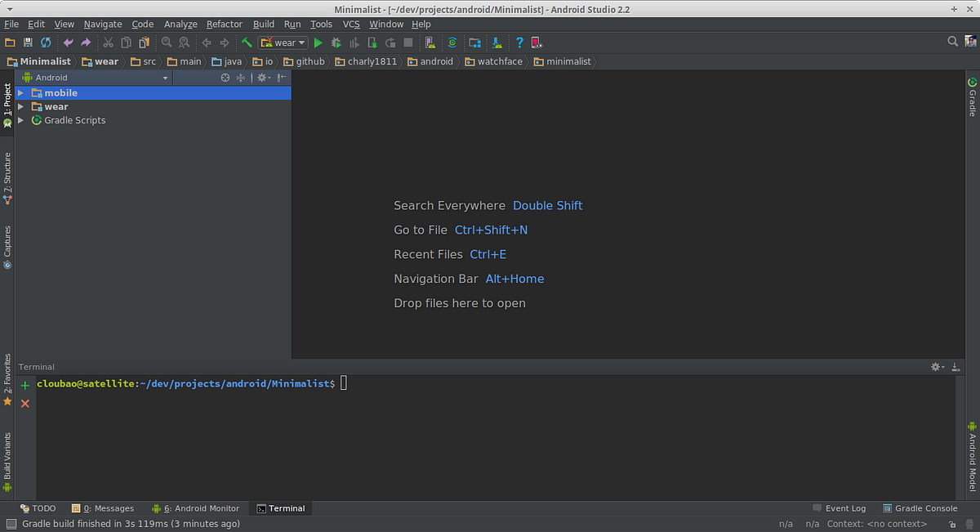Click the Android Device Monitor icon
This screenshot has height=532, width=980.
pyautogui.click(x=537, y=42)
